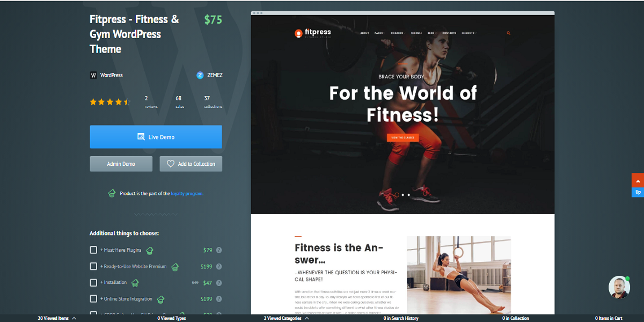Click the ZEMEZ author logo icon

[x=200, y=76]
